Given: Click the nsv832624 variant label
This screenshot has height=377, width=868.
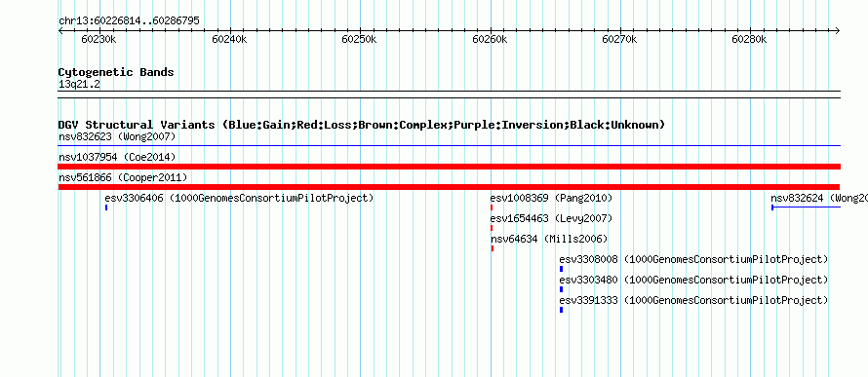Looking at the screenshot, I should point(818,198).
